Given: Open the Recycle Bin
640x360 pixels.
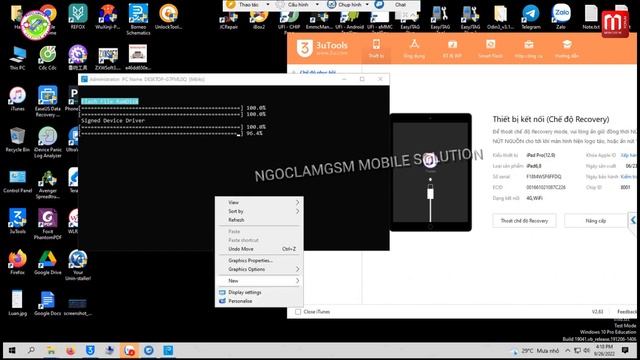Looking at the screenshot, I should (17, 140).
